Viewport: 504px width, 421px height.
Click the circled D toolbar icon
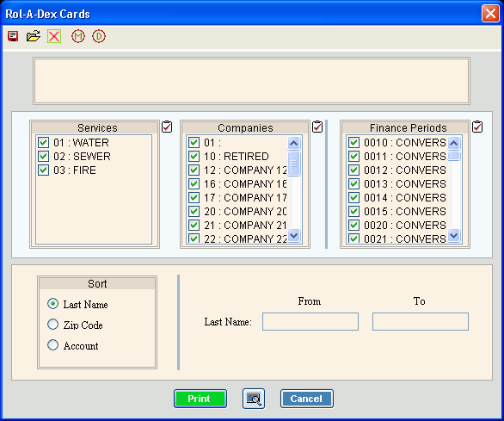(x=99, y=36)
